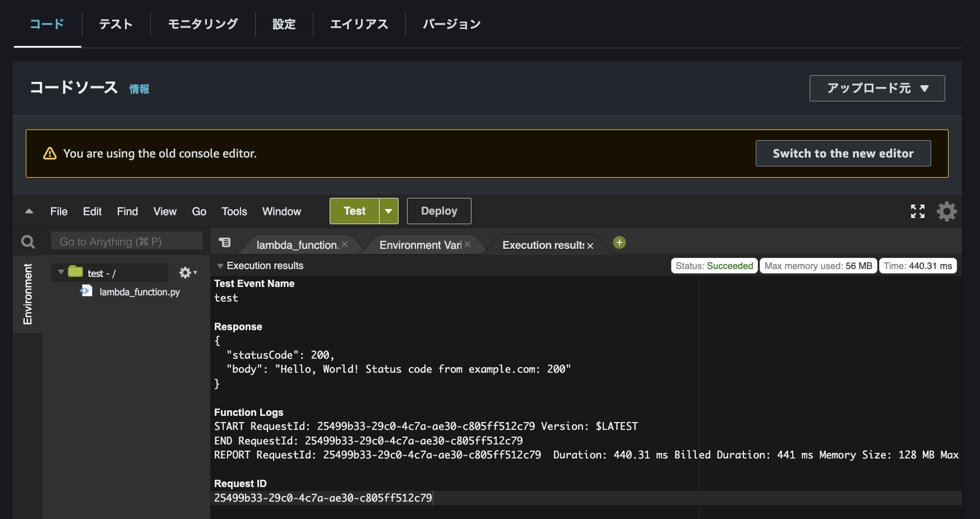The image size is (980, 519).
Task: Click Switch to the new editor
Action: click(x=843, y=153)
